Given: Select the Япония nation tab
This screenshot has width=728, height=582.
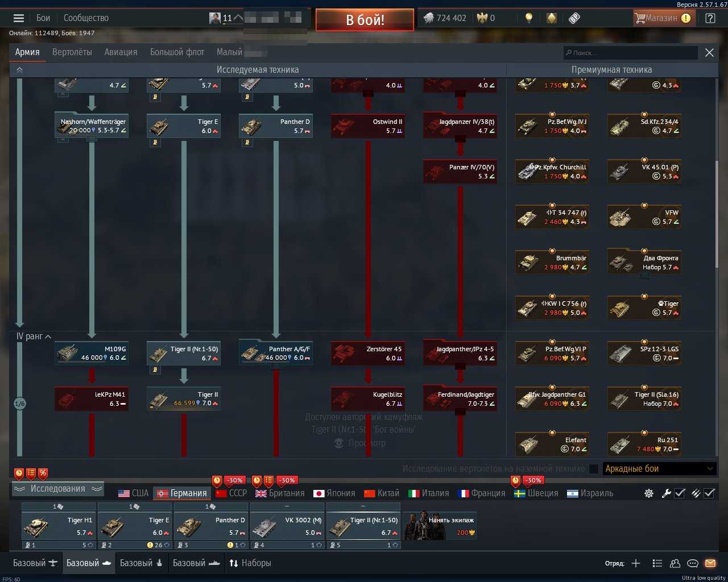Looking at the screenshot, I should tap(334, 493).
